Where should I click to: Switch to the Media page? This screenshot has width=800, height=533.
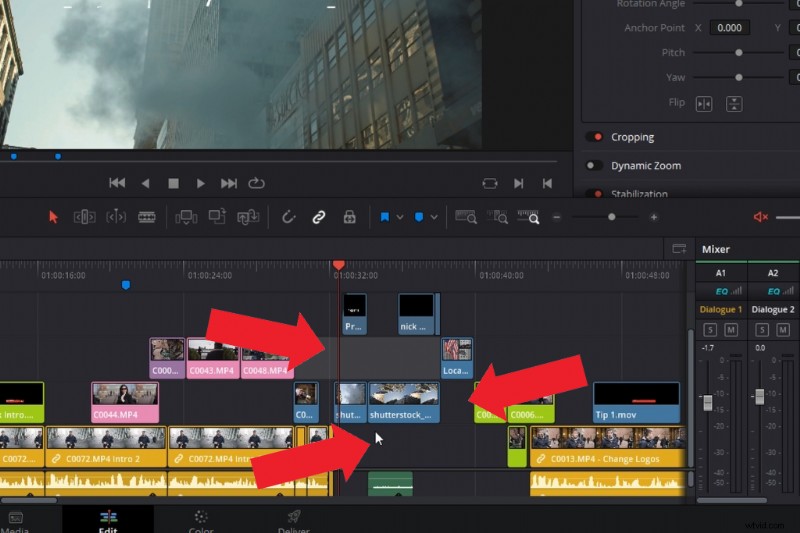pyautogui.click(x=15, y=522)
